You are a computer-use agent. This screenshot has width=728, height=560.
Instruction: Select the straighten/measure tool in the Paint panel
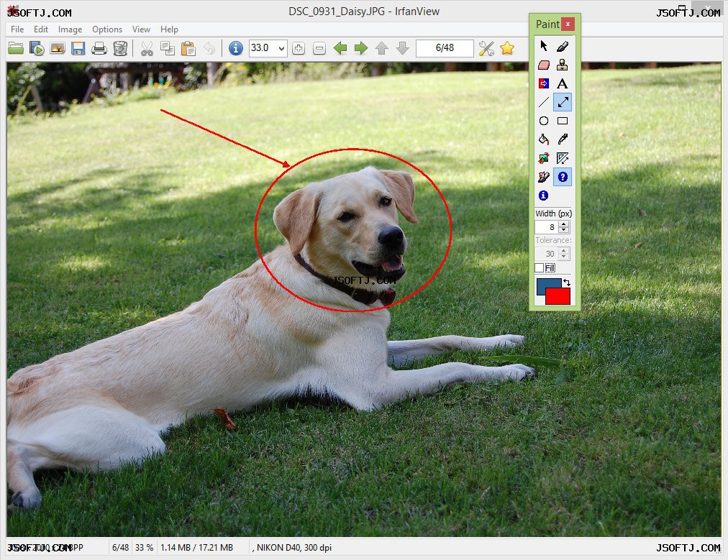pos(563,158)
